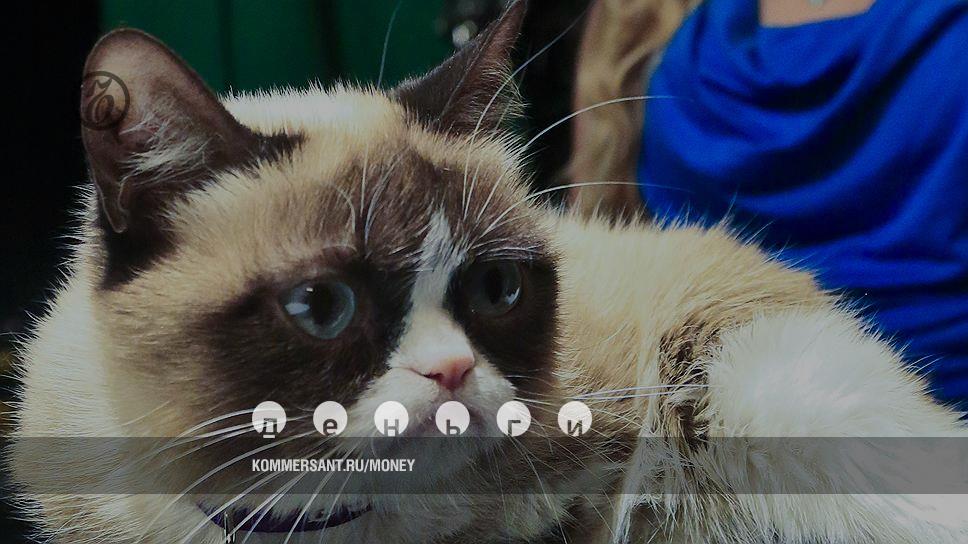
Task: Click the first 'е' letter circle
Action: [330, 419]
